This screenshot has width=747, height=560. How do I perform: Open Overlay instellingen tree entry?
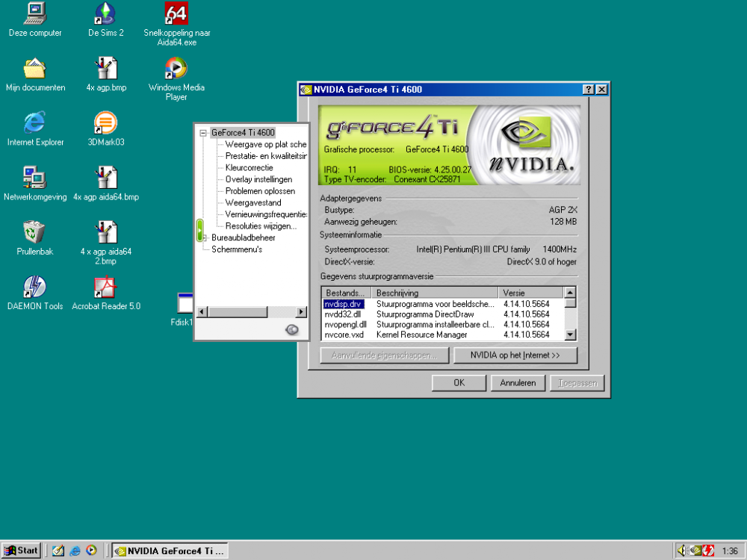[258, 179]
